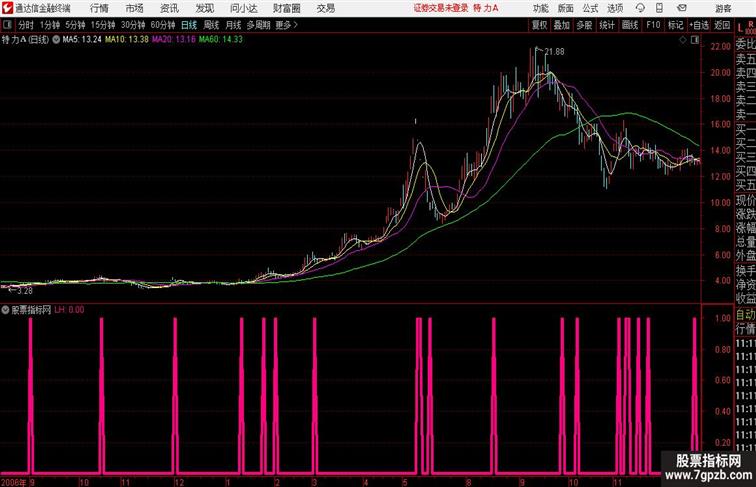The image size is (756, 487).
Task: Switch to 1分钟 chart period
Action: click(50, 25)
